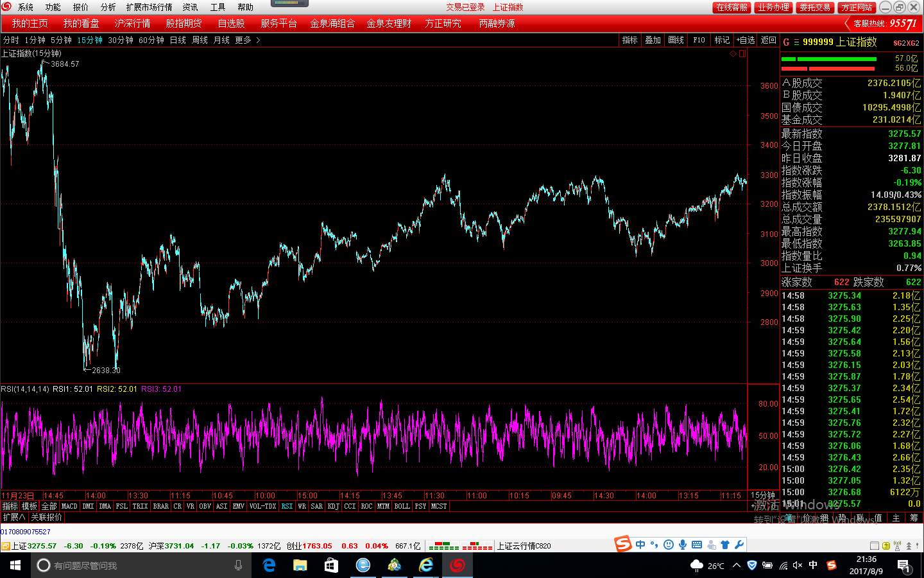Click the red sell volume bar near 56.0亿
Viewport: 924px width, 578px height.
click(x=828, y=68)
